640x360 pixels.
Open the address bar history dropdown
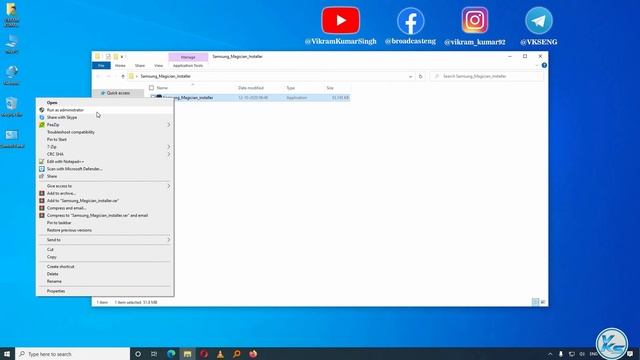pos(411,76)
